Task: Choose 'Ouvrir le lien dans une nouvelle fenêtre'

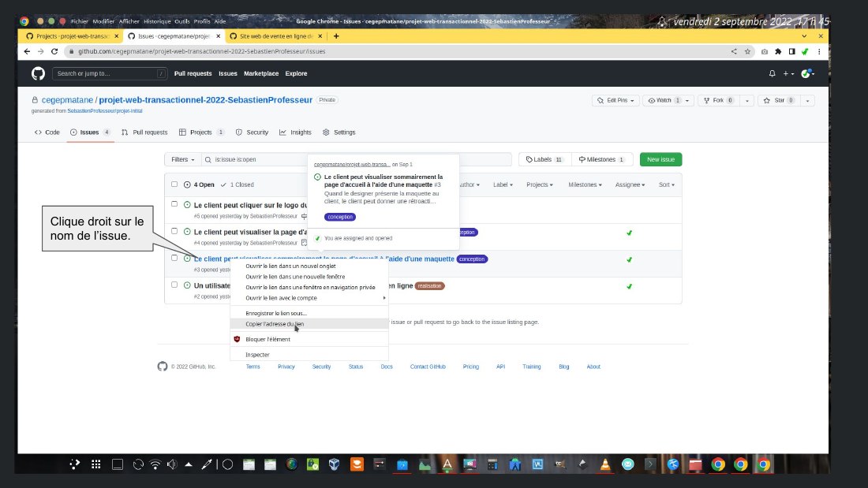Action: click(309, 277)
